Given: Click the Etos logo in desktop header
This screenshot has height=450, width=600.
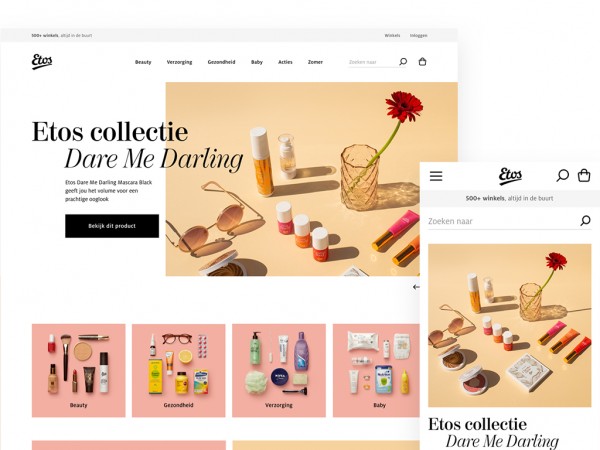Looking at the screenshot, I should 42,62.
